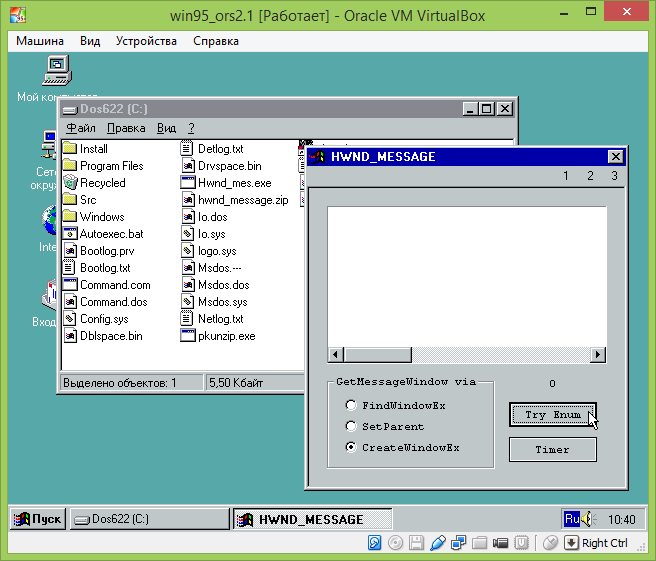
Task: Click right arrow of listbox horizontal scrollbar
Action: pos(598,355)
